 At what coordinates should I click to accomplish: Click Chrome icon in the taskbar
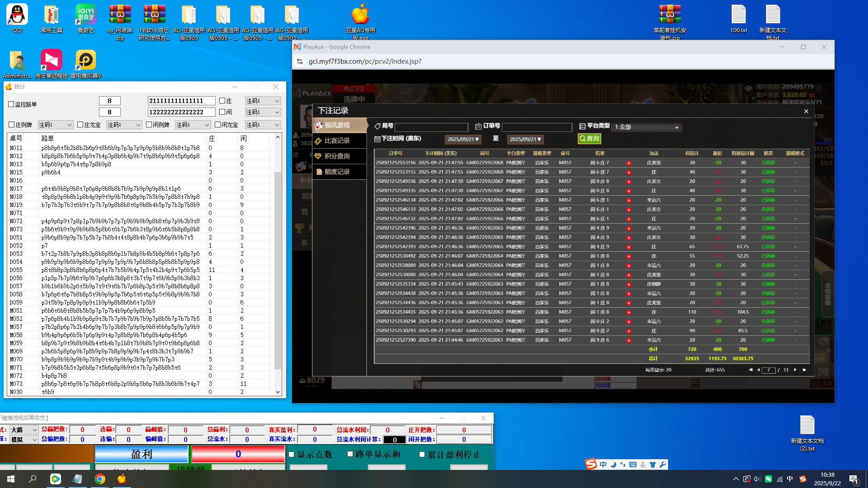[100, 479]
